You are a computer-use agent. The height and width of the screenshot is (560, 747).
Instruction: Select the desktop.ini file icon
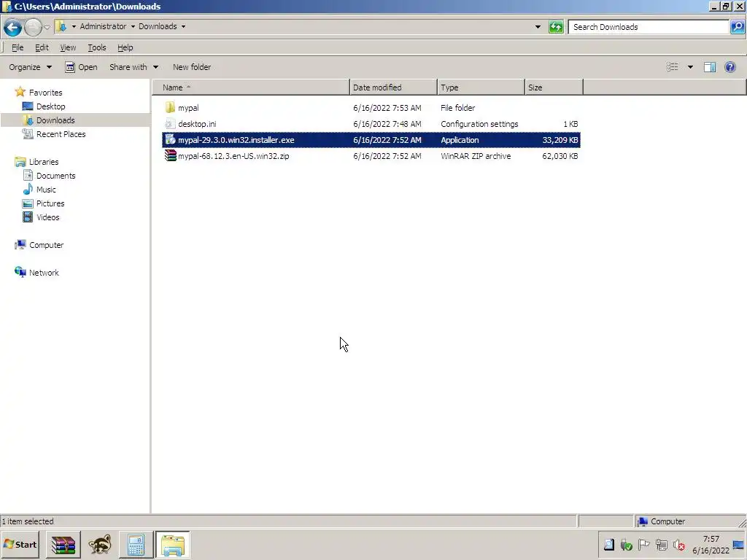click(x=170, y=124)
